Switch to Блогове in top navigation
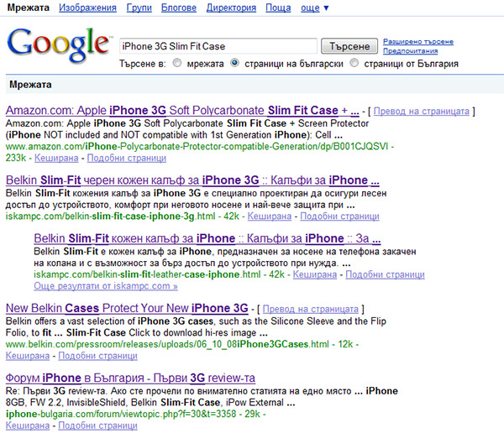Image resolution: width=504 pixels, height=433 pixels. [179, 8]
